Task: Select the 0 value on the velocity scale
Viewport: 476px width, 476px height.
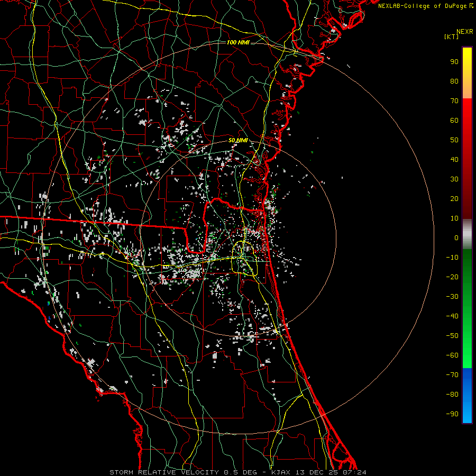Action: (456, 238)
